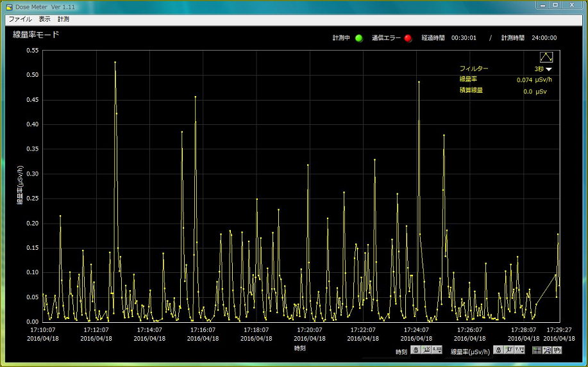Click the 時刻 axis autoscale icon
Image resolution: width=588 pixels, height=367 pixels.
click(426, 350)
